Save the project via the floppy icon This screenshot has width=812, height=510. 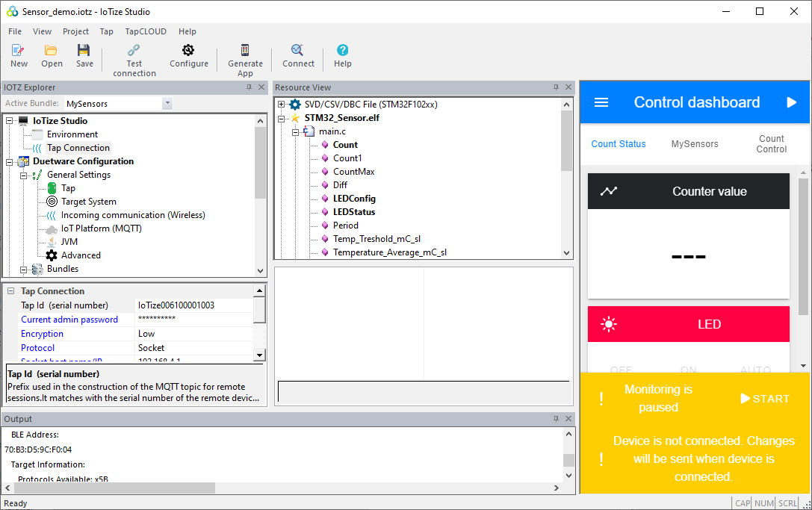coord(84,50)
